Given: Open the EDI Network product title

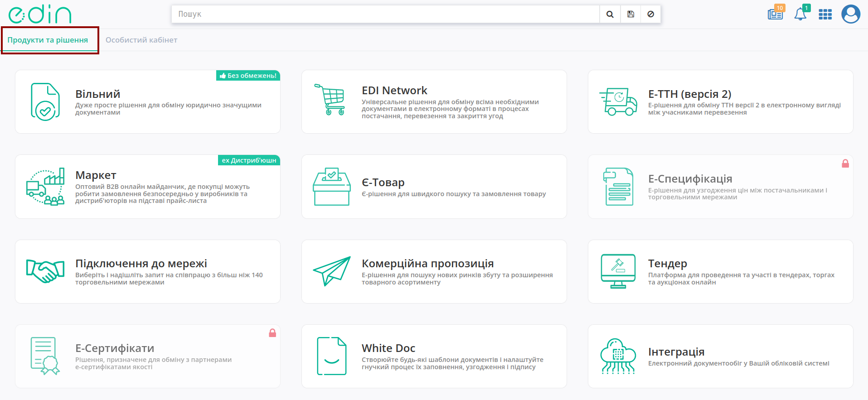Looking at the screenshot, I should point(394,91).
